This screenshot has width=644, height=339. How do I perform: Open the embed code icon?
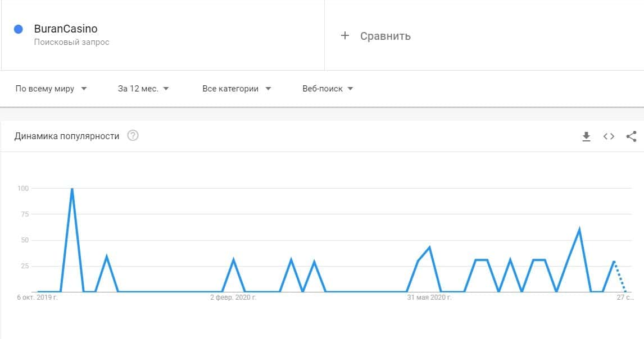point(609,136)
